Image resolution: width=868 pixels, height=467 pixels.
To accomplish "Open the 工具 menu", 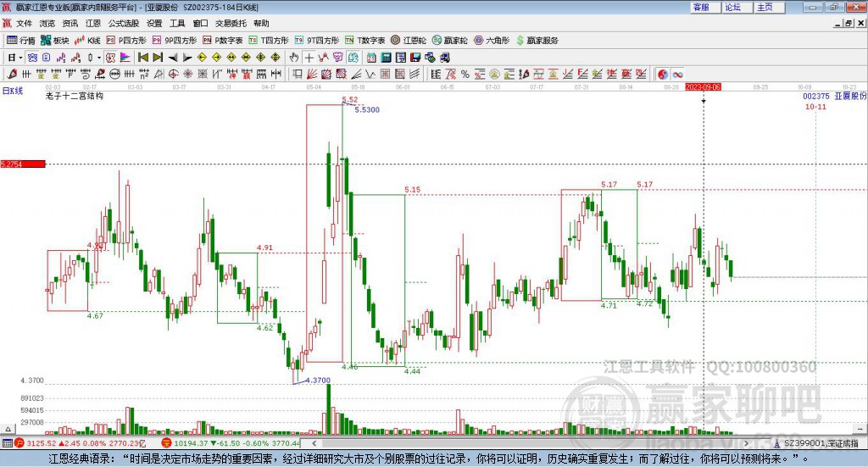I will tap(177, 23).
